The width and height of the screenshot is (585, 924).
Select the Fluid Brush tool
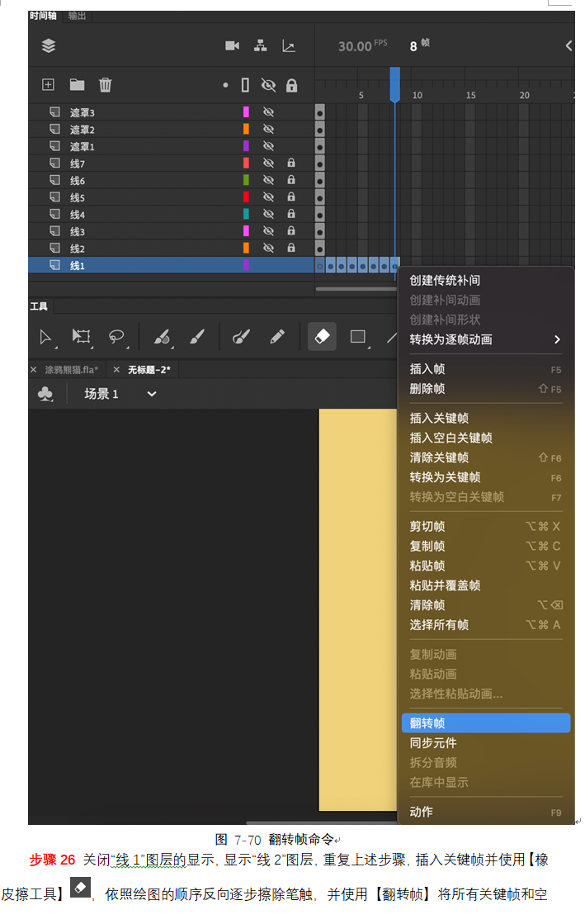click(162, 336)
